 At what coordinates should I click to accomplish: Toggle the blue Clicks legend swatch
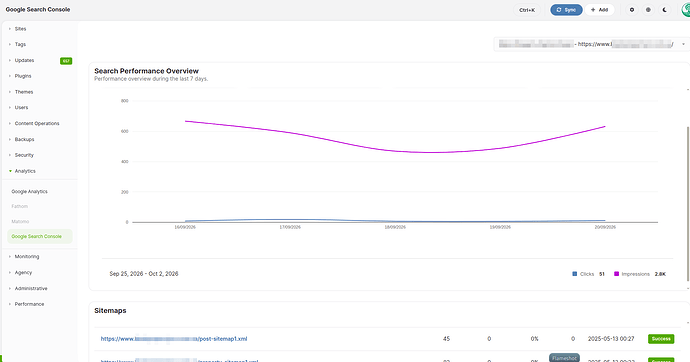pyautogui.click(x=574, y=274)
